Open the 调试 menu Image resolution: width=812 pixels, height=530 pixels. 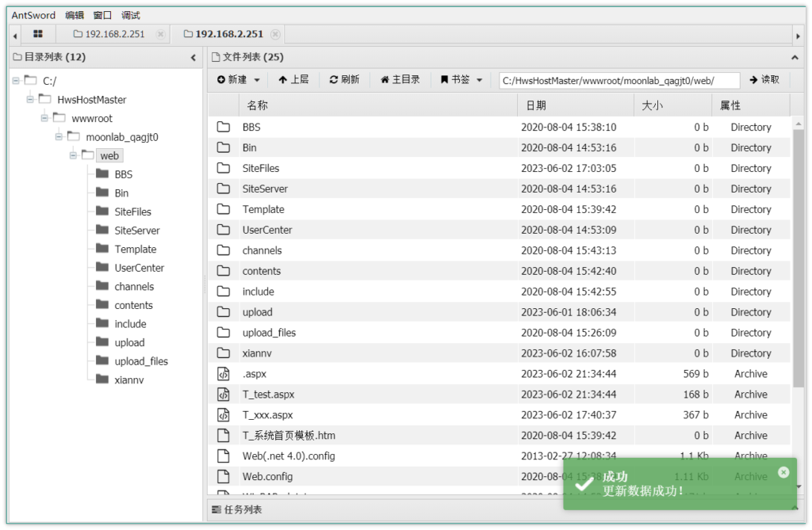131,15
